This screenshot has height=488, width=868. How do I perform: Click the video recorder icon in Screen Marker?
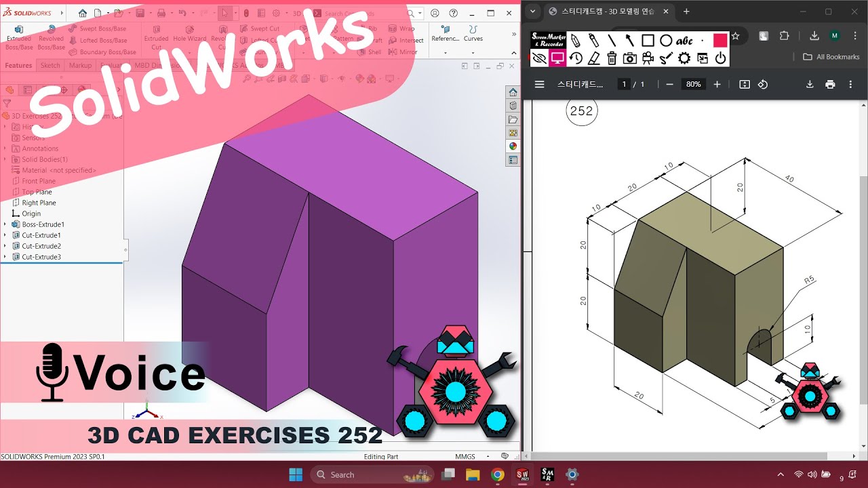coord(648,58)
